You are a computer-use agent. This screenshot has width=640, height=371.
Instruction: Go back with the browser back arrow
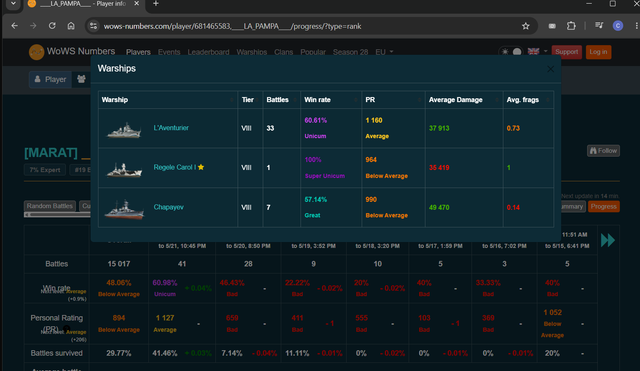pyautogui.click(x=15, y=26)
